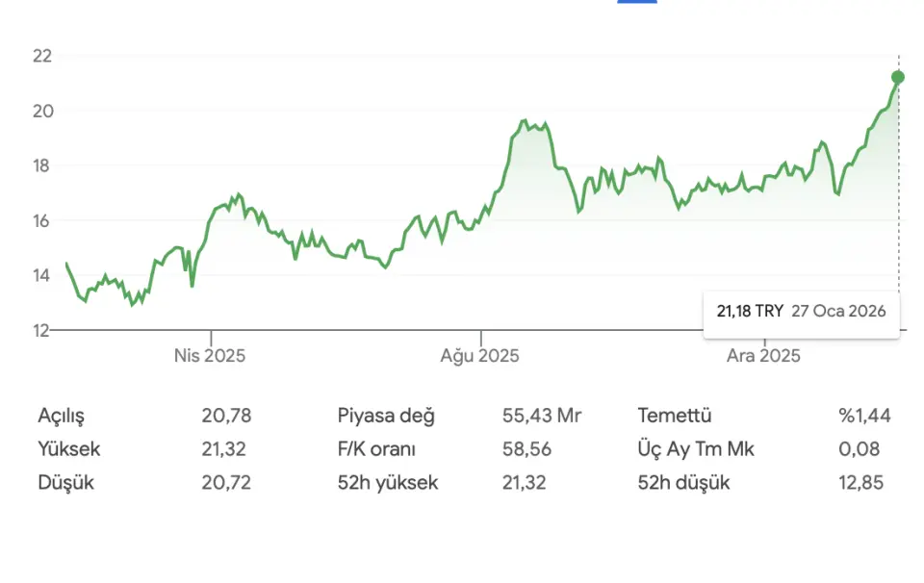The image size is (924, 583).
Task: Click the 52h yüksek label
Action: 388,483
